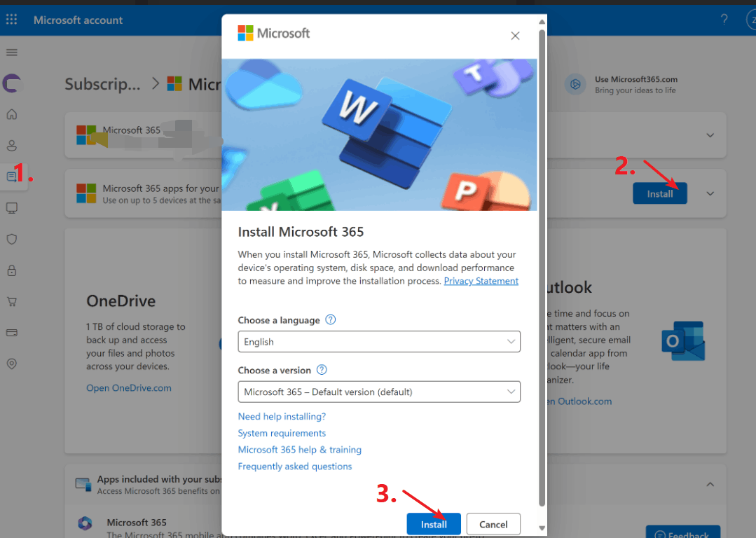Open the Address book location pin icon

coord(12,364)
